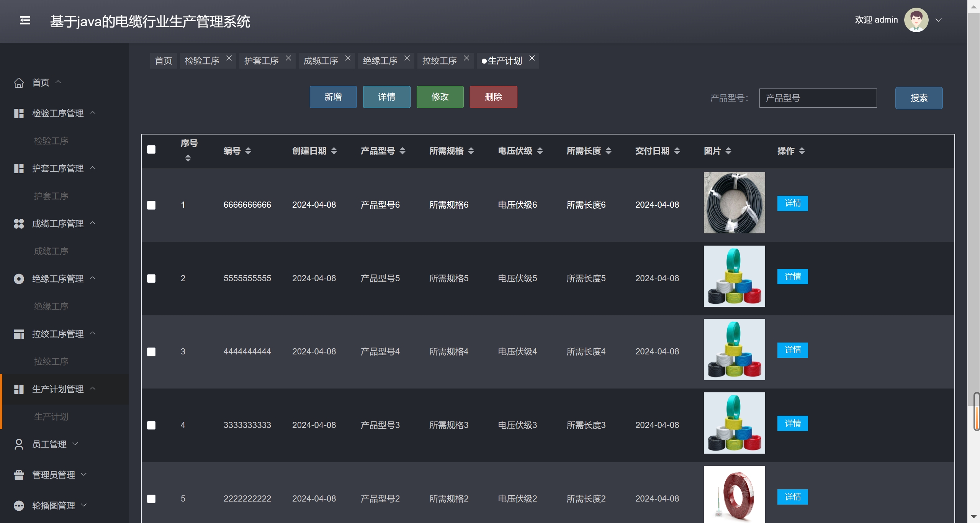Expand 管理员管理 menu chevron
The height and width of the screenshot is (523, 980).
point(84,474)
